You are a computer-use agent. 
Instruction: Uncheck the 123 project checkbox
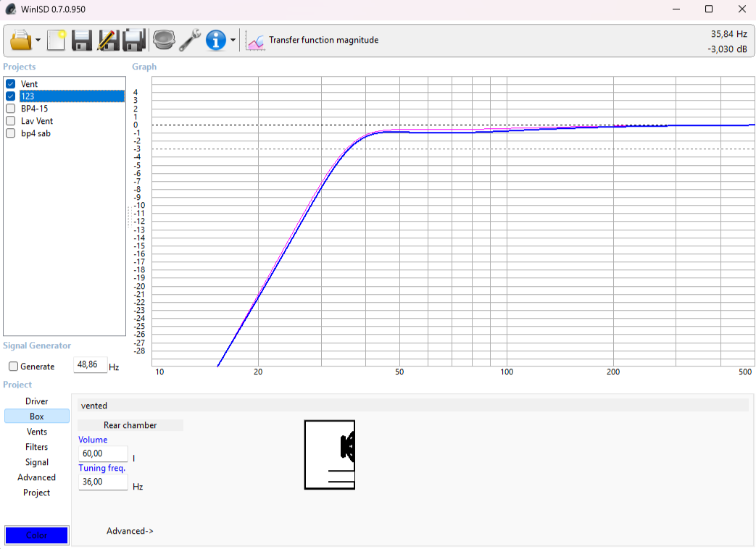coord(11,96)
